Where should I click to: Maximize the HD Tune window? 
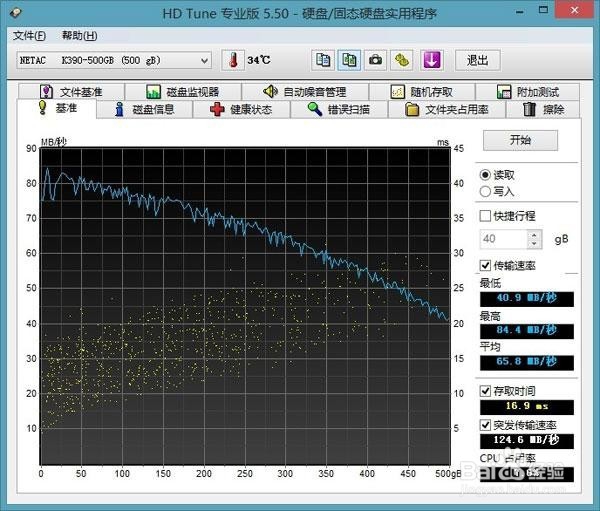coord(543,10)
